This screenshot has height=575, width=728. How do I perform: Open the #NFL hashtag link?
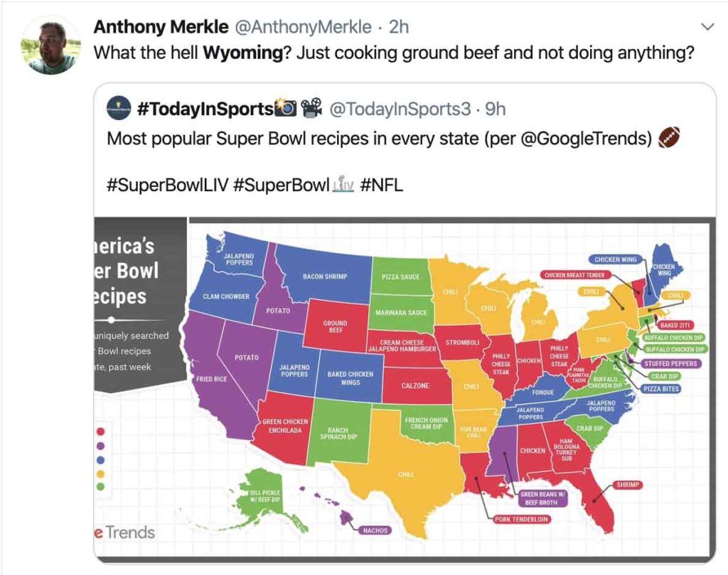pyautogui.click(x=381, y=186)
